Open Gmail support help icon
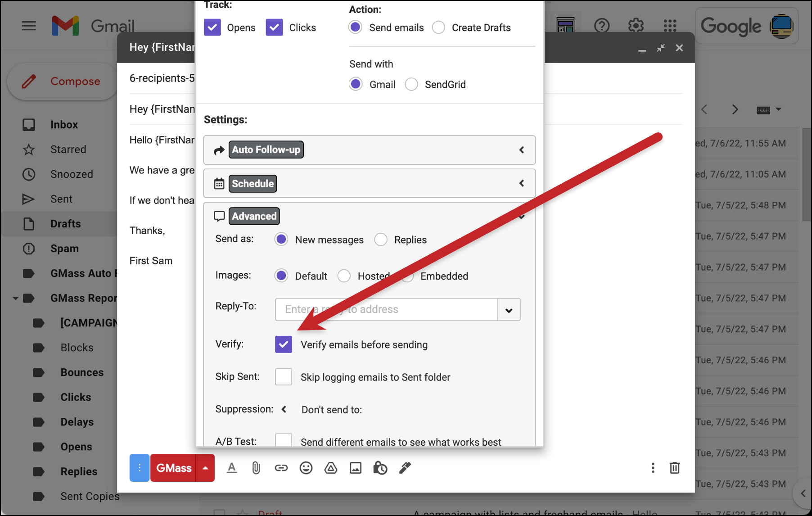Image resolution: width=812 pixels, height=516 pixels. click(601, 26)
